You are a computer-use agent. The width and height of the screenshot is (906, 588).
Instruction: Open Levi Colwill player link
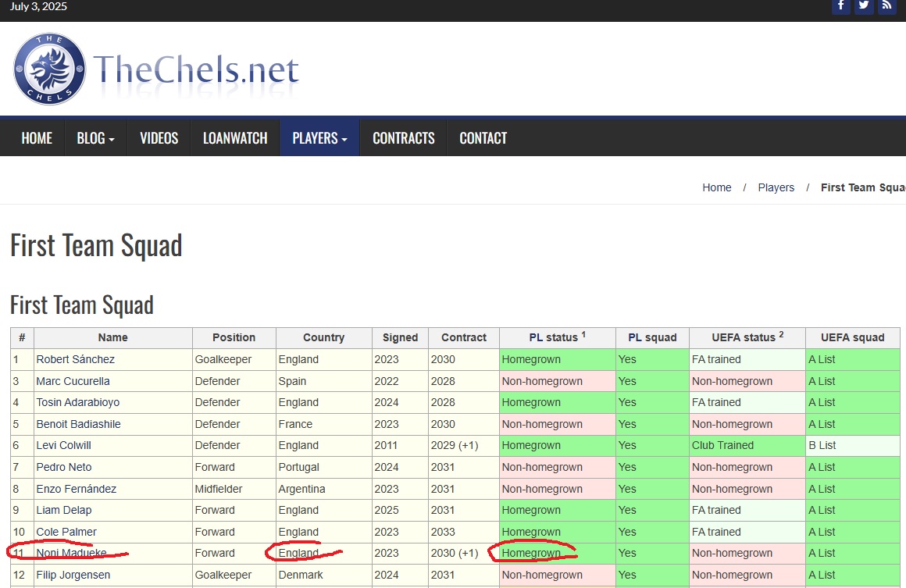(x=63, y=445)
